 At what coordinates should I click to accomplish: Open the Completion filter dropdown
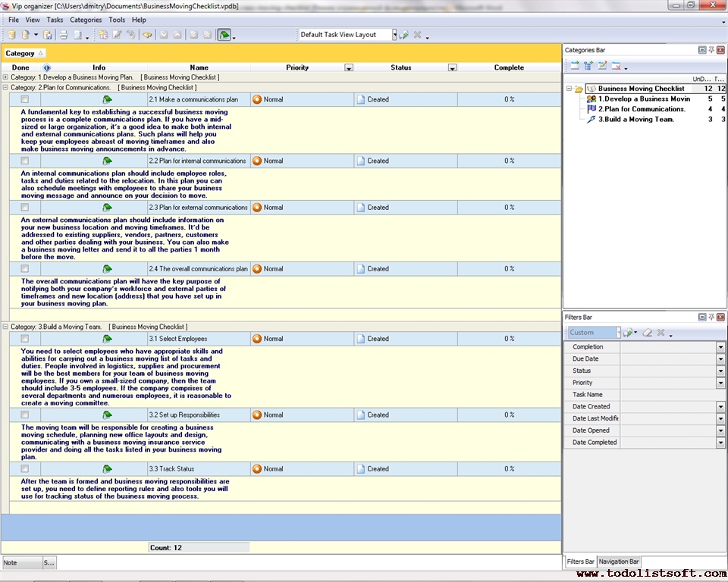coord(720,347)
